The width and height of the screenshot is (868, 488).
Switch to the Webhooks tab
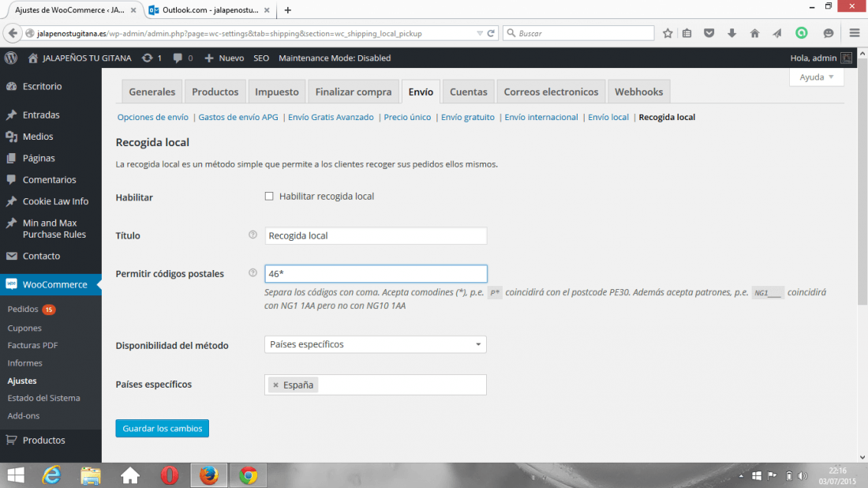tap(639, 92)
